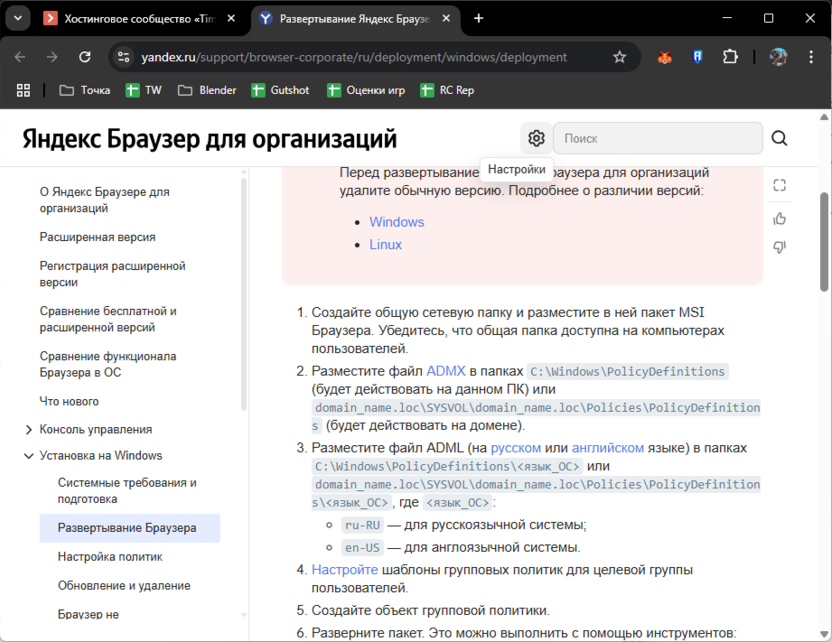Bookmark this page with star icon
Viewport: 832px width, 642px height.
tap(619, 57)
